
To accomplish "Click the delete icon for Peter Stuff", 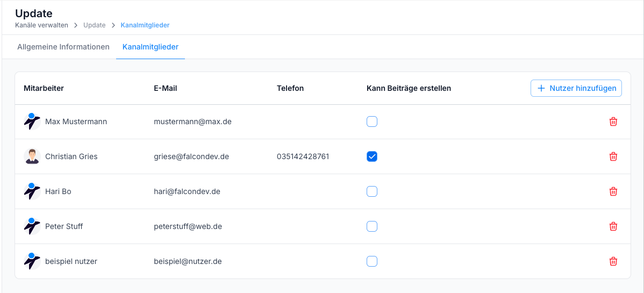I will pos(613,226).
